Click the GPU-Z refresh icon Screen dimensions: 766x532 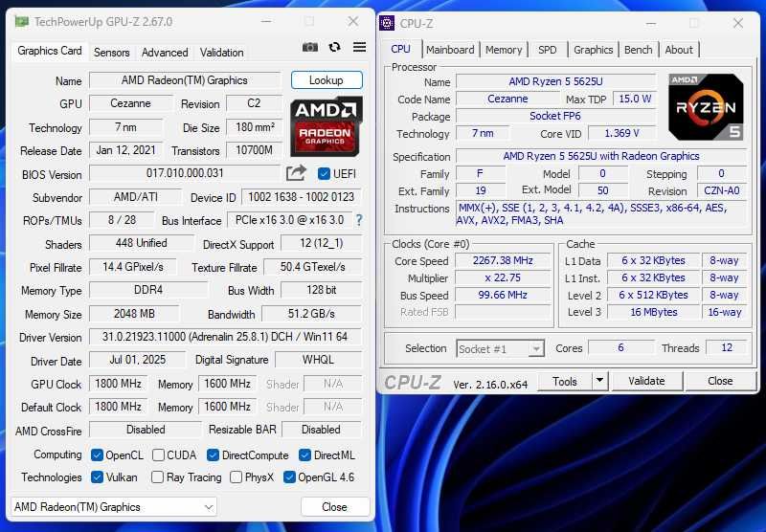coord(334,47)
